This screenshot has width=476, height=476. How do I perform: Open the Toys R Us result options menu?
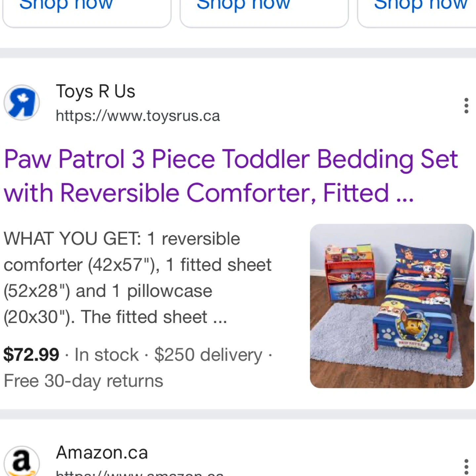[x=466, y=105]
